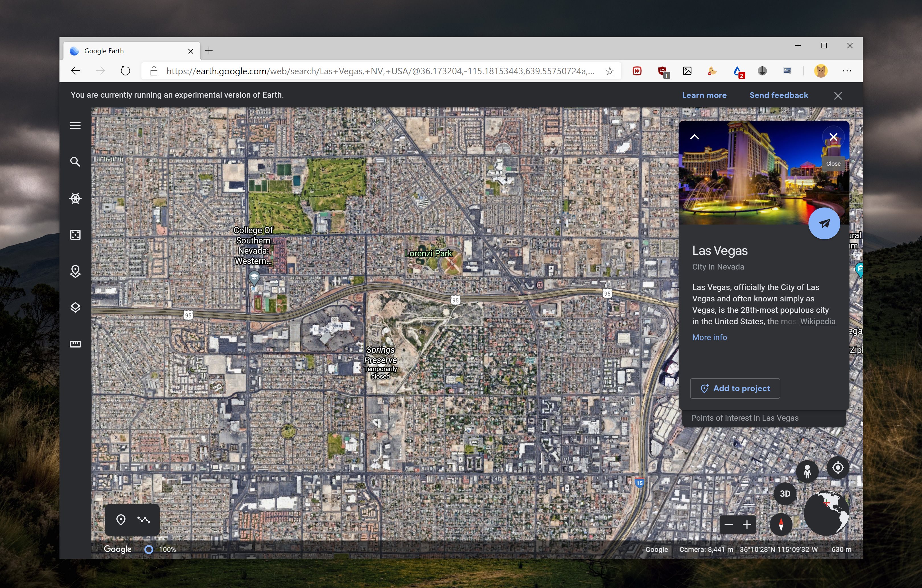The image size is (922, 588).
Task: Go back in the browser
Action: (x=75, y=71)
